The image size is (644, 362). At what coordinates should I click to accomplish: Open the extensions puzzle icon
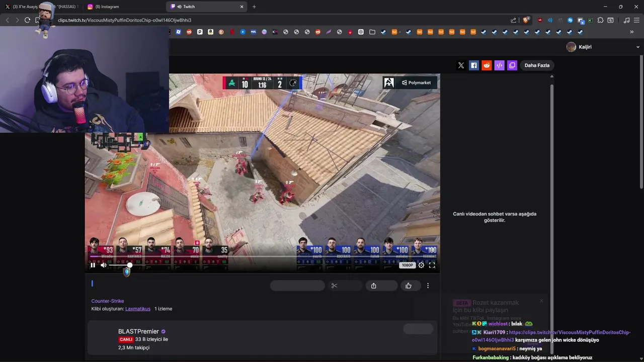(600, 20)
